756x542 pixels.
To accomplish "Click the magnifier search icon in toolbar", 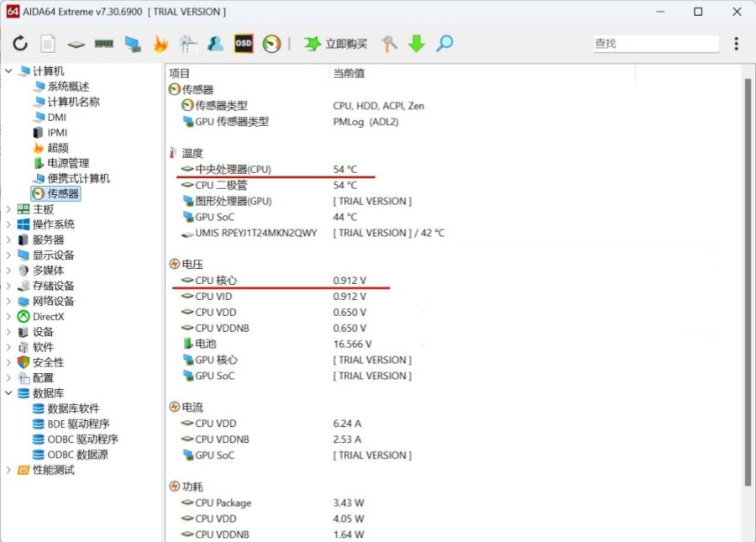I will point(444,44).
